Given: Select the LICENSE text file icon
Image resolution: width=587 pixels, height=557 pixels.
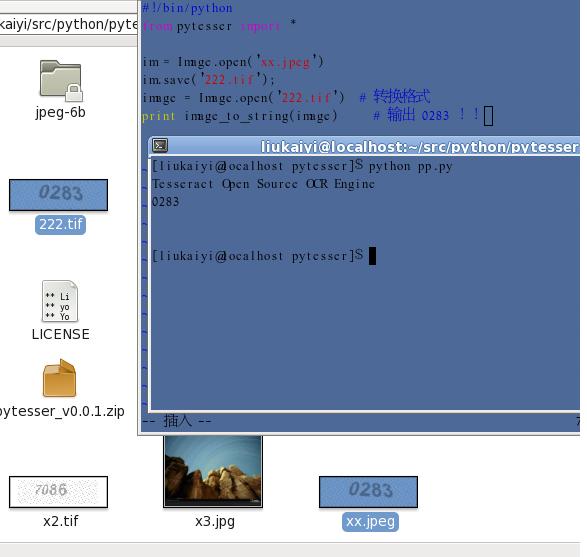Looking at the screenshot, I should click(60, 301).
